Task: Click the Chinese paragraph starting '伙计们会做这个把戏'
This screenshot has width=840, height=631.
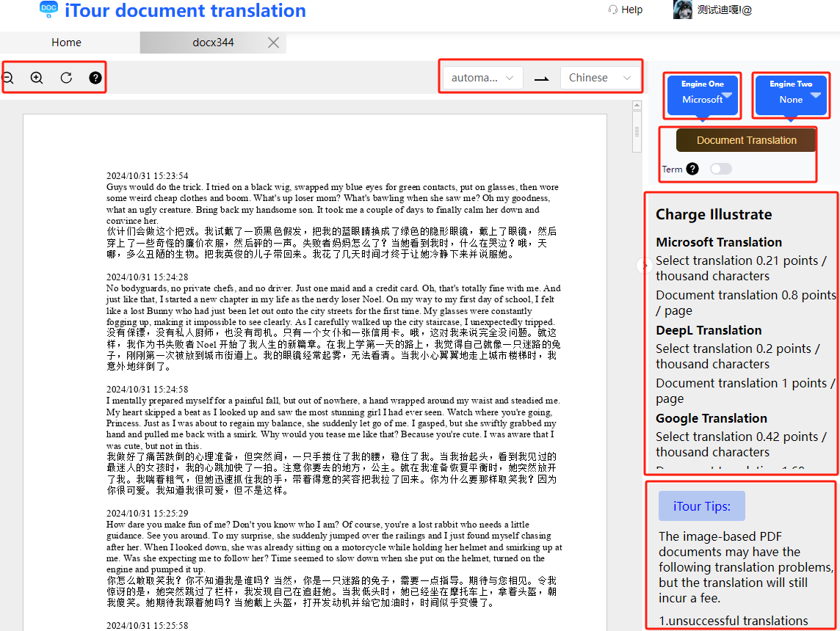Action: tap(332, 243)
